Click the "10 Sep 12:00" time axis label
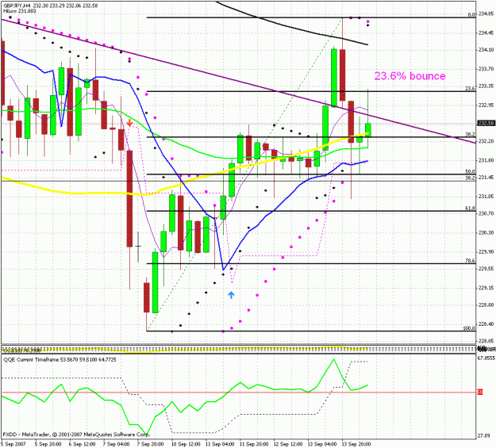 pyautogui.click(x=186, y=444)
